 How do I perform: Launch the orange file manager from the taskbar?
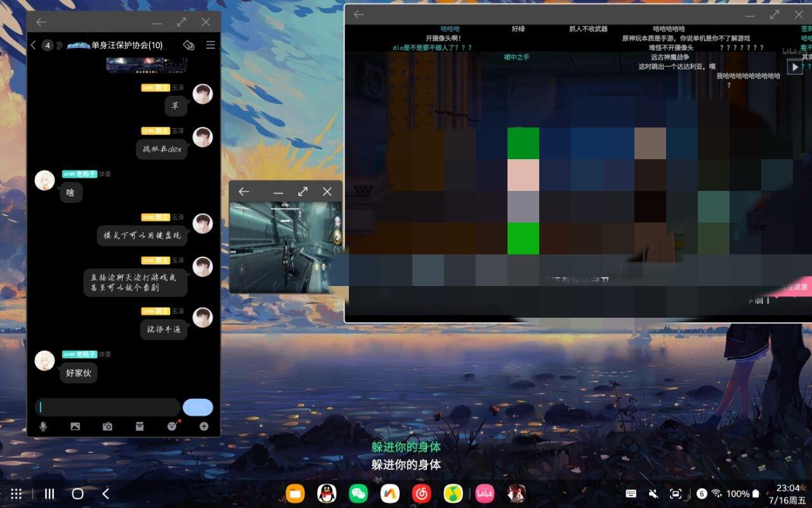pos(295,493)
